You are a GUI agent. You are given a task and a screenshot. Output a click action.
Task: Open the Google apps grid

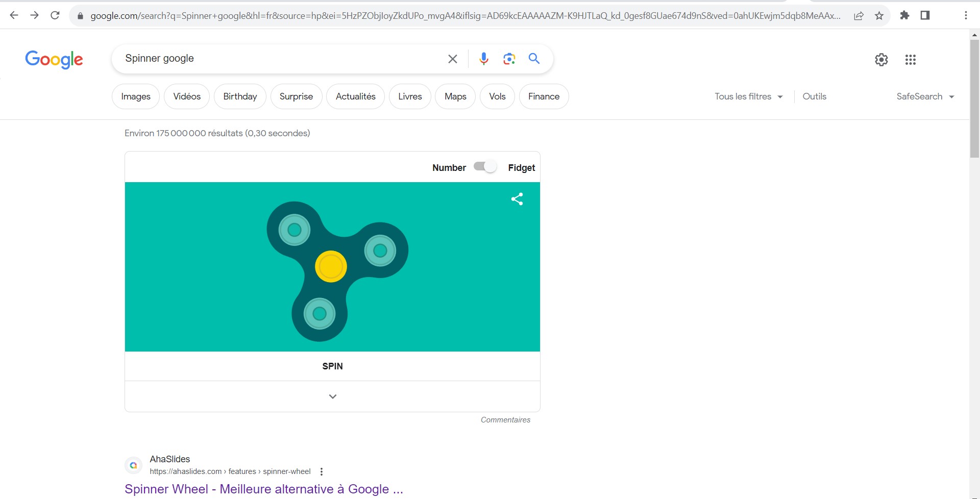click(910, 60)
